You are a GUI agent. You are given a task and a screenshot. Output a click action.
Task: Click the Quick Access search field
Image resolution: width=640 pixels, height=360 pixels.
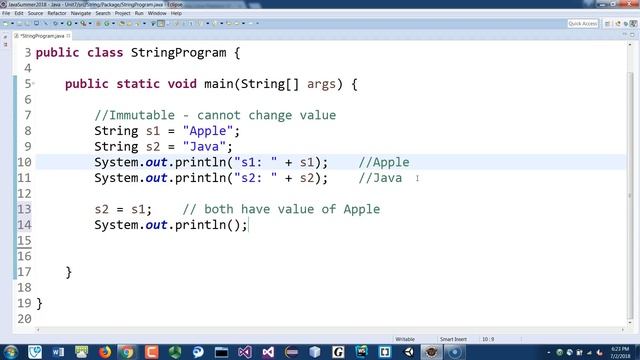pos(582,24)
